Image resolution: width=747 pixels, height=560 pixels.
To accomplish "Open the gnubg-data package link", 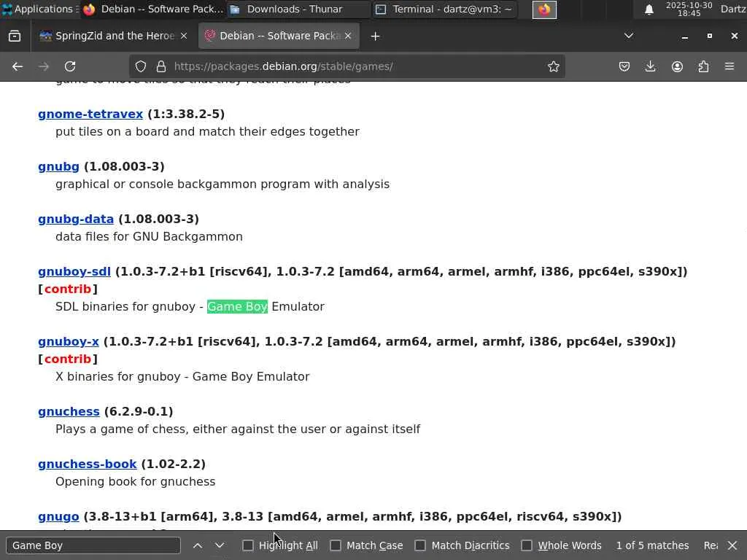I will pos(76,219).
